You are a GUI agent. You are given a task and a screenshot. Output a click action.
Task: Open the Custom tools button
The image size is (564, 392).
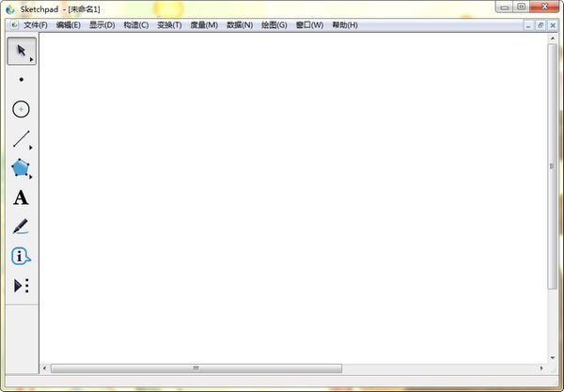tap(21, 285)
